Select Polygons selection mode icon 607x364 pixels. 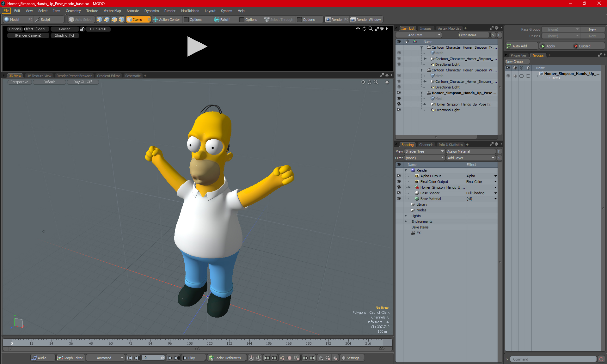[x=114, y=20]
